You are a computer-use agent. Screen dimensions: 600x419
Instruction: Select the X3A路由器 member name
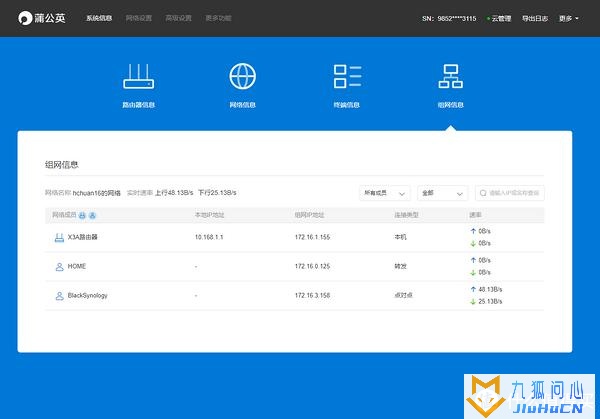tap(83, 237)
